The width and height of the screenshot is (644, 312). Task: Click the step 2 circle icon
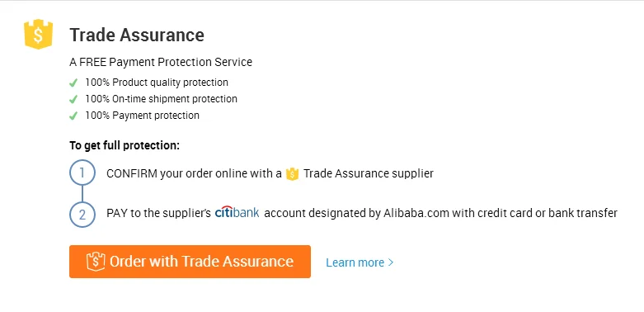click(82, 215)
